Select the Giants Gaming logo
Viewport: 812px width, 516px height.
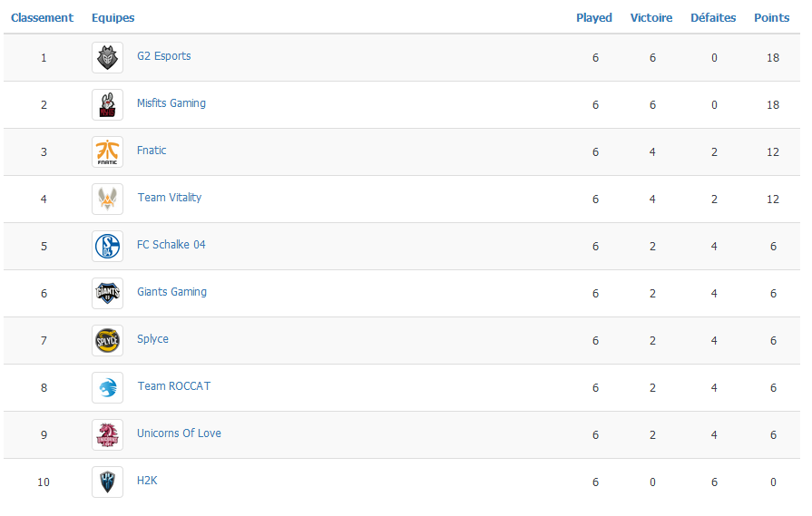pos(107,294)
